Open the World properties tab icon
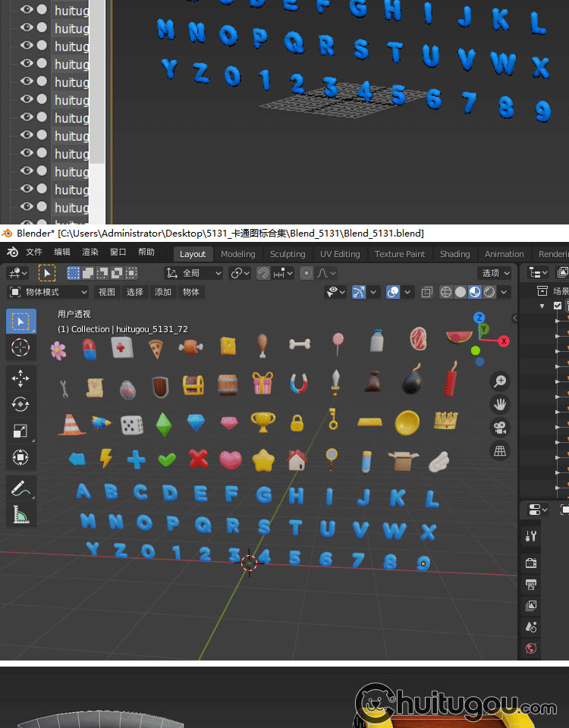569x728 pixels. coord(531,648)
